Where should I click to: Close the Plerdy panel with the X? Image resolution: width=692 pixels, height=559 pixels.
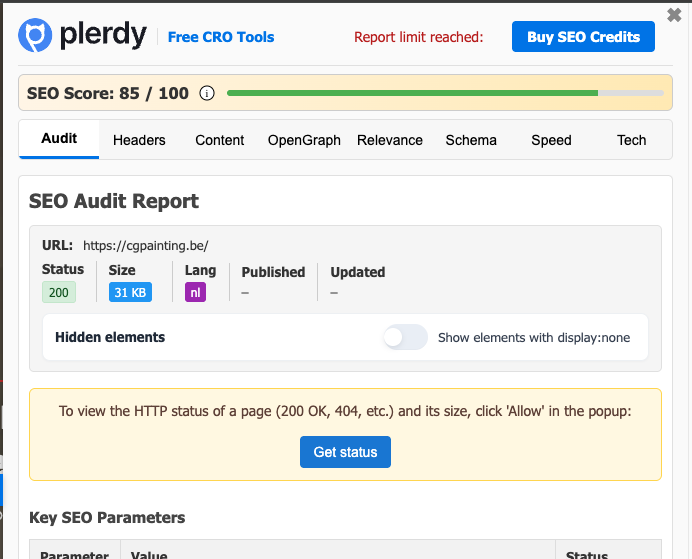coord(674,15)
